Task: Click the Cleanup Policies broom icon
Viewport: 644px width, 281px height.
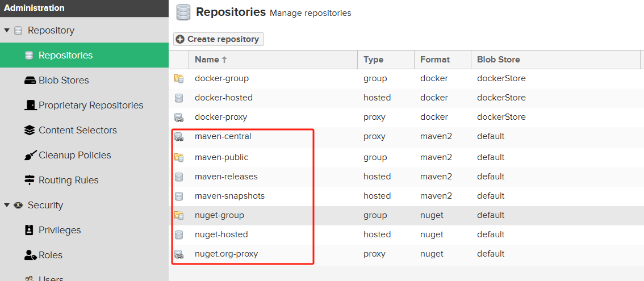Action: [30, 156]
